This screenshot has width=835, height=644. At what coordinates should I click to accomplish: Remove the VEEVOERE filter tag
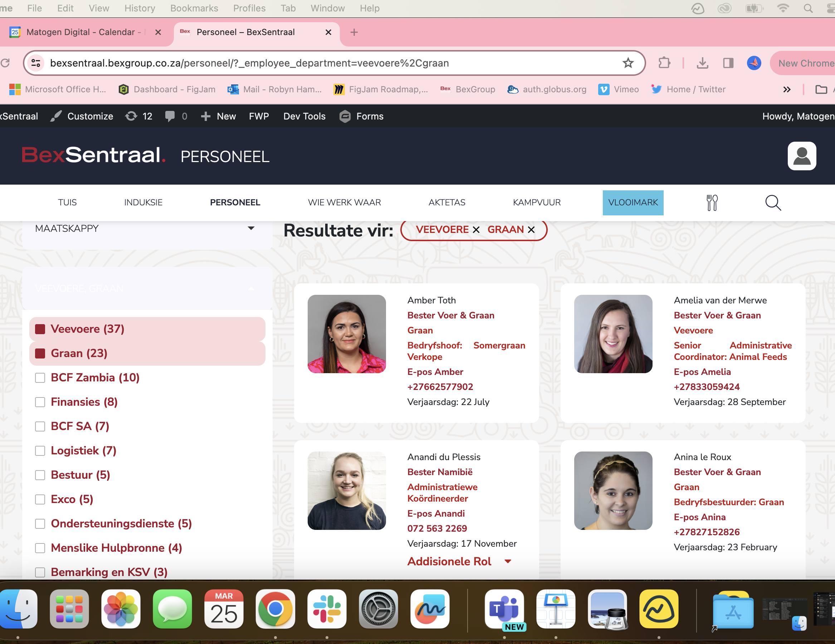476,230
